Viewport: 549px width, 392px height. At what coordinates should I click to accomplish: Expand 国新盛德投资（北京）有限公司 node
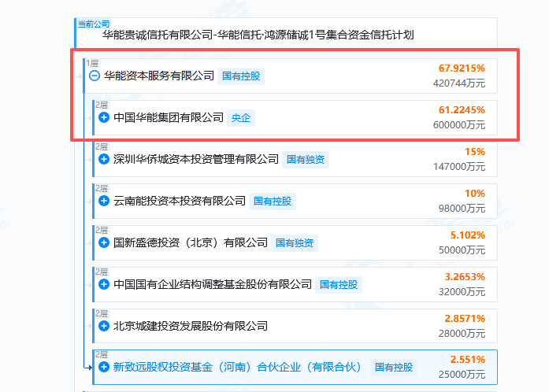point(104,242)
